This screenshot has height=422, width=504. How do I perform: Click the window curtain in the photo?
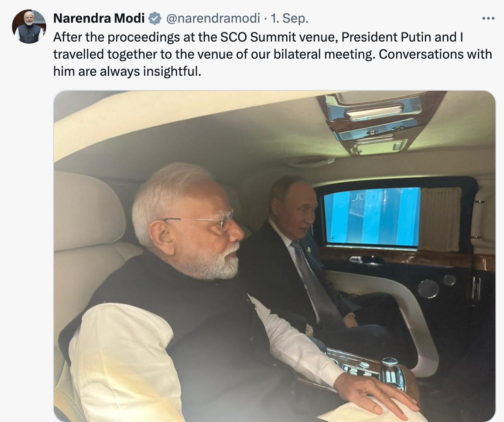click(441, 220)
